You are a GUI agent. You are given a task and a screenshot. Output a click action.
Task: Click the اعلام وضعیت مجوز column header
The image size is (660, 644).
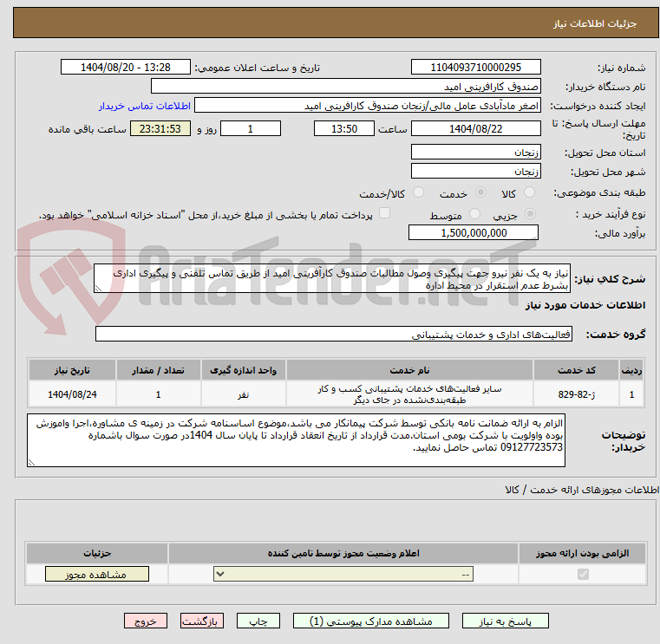click(343, 553)
